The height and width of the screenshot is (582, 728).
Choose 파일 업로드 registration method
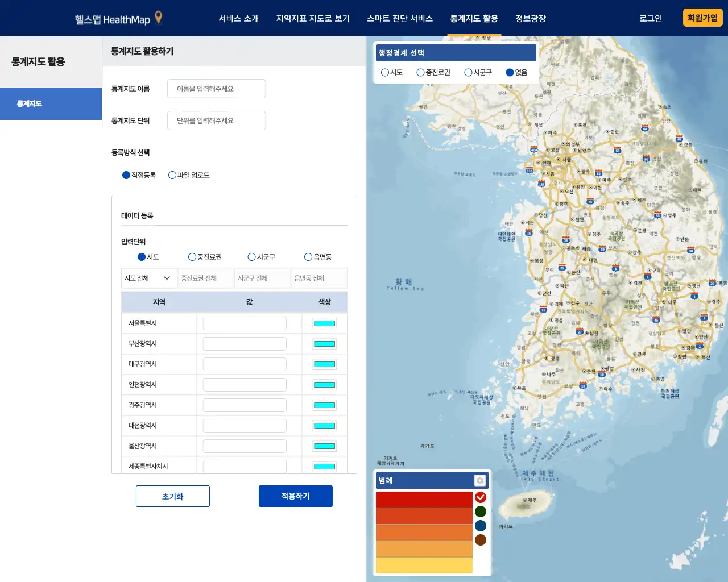(x=172, y=174)
